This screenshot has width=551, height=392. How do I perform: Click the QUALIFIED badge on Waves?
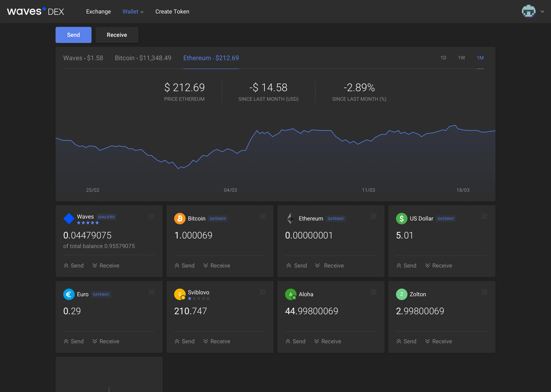[106, 217]
